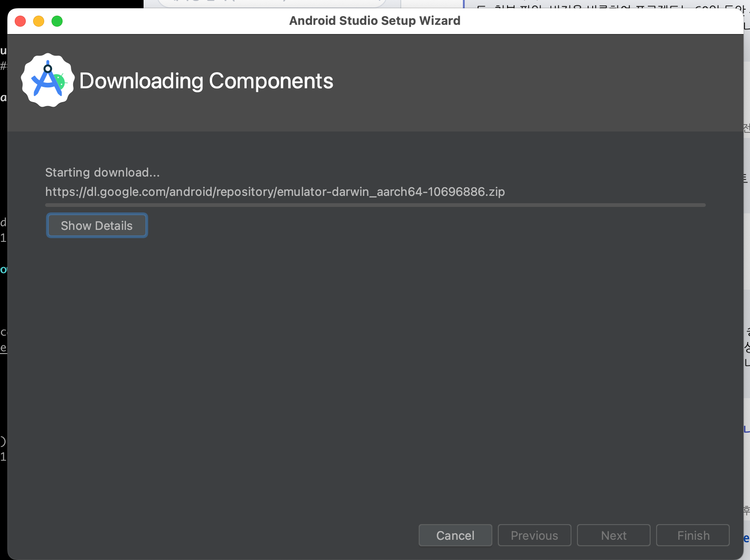Close the Setup Wizard with red button
This screenshot has height=560, width=750.
pyautogui.click(x=20, y=21)
